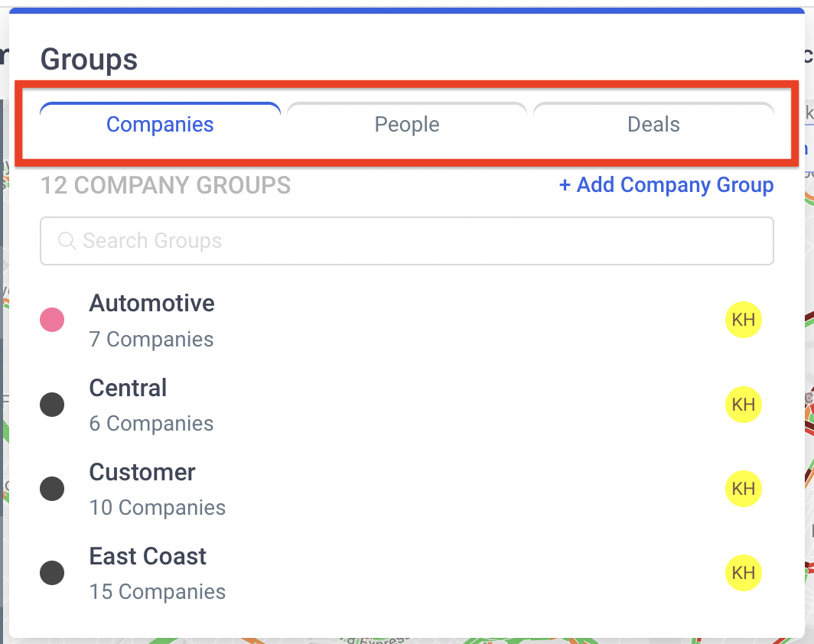Image resolution: width=814 pixels, height=644 pixels.
Task: Click the dark East Coast color dot
Action: (x=52, y=573)
